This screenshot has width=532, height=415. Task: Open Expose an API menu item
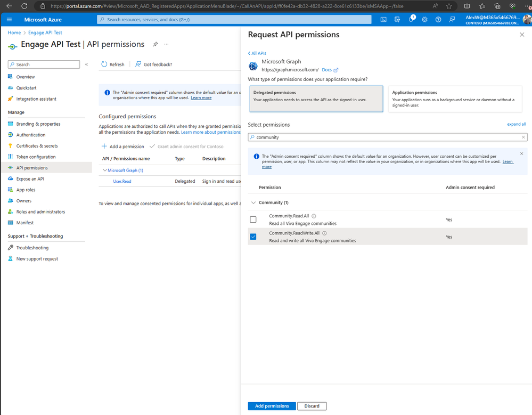(30, 179)
